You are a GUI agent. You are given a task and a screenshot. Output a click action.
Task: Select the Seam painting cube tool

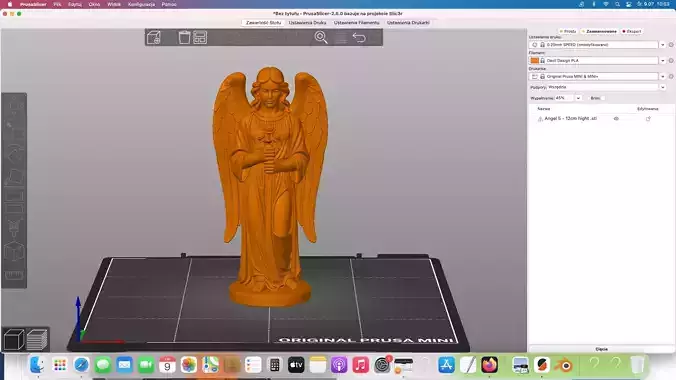(x=14, y=251)
